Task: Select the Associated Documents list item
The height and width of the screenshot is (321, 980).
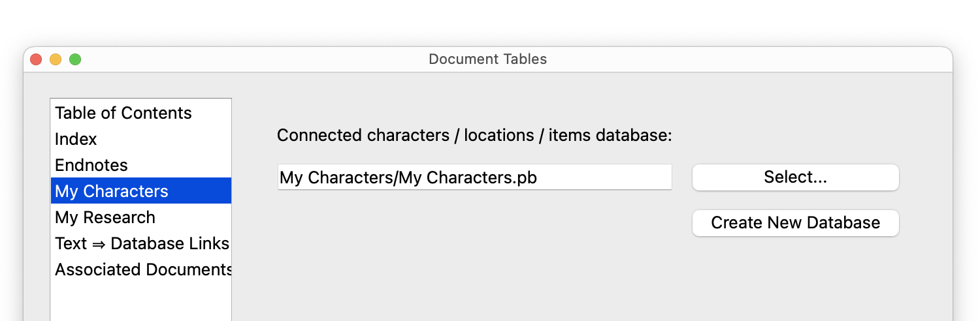Action: pyautogui.click(x=143, y=269)
